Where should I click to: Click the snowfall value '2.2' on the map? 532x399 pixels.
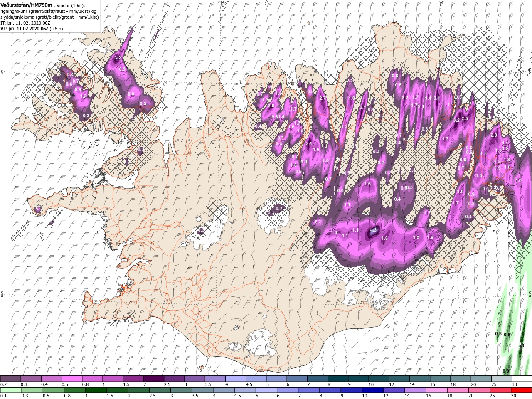point(405,97)
